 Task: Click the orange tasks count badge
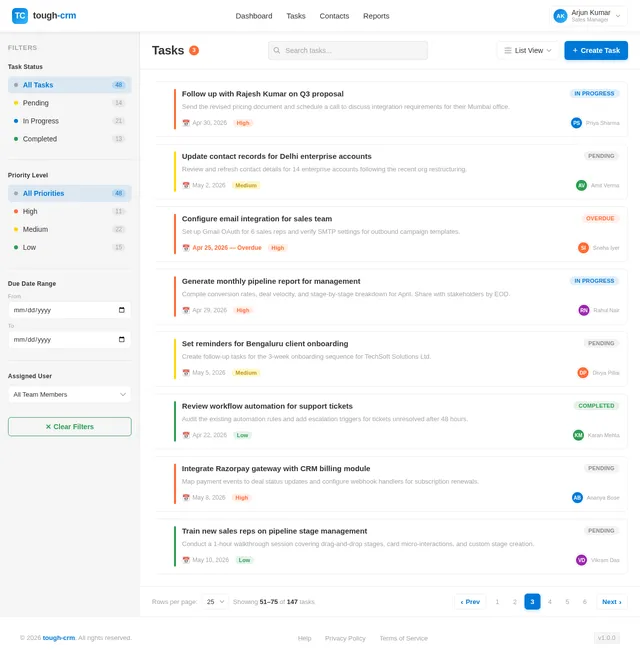pos(194,50)
